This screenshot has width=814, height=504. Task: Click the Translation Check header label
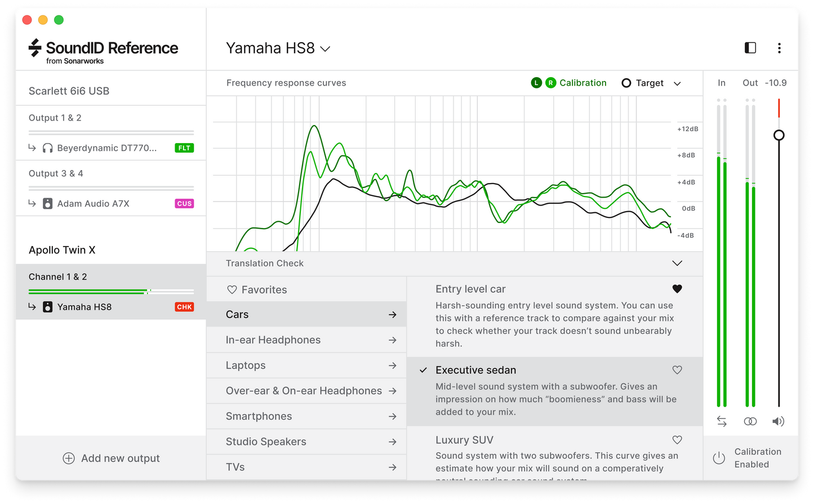point(265,263)
